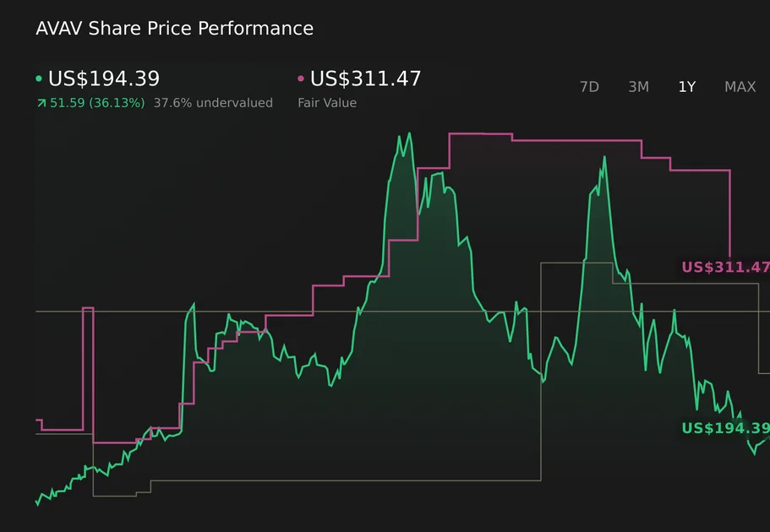
Task: Click the upward arrow beside 51.59
Action: (x=41, y=103)
